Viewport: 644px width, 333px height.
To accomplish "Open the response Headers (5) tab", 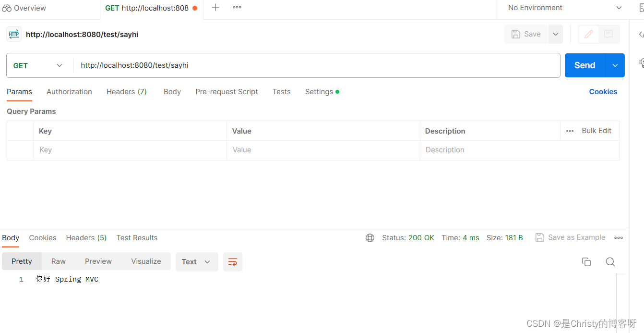I will [x=86, y=238].
